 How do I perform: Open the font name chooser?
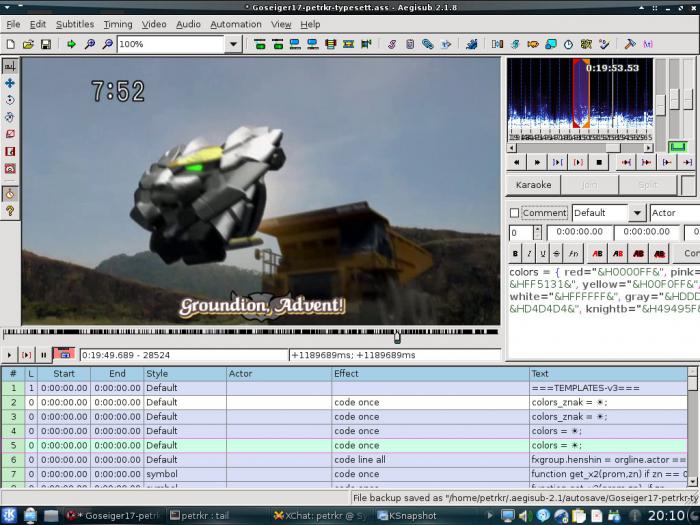point(574,254)
